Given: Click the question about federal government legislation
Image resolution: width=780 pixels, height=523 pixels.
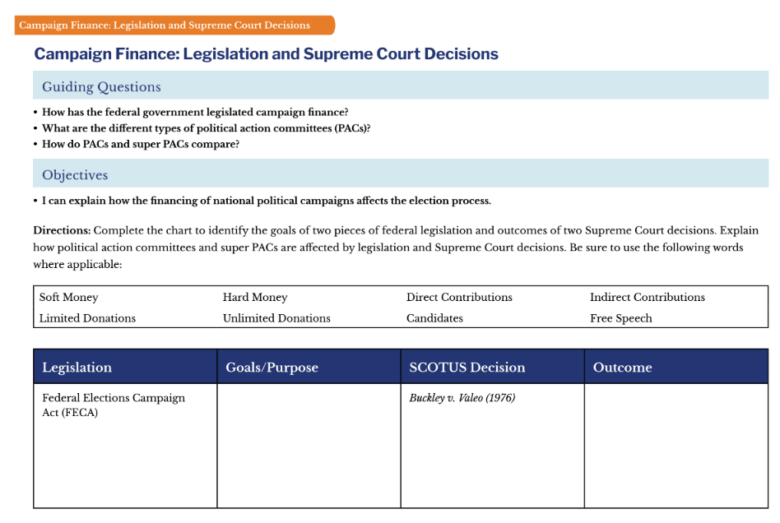Looking at the screenshot, I should click(x=195, y=111).
